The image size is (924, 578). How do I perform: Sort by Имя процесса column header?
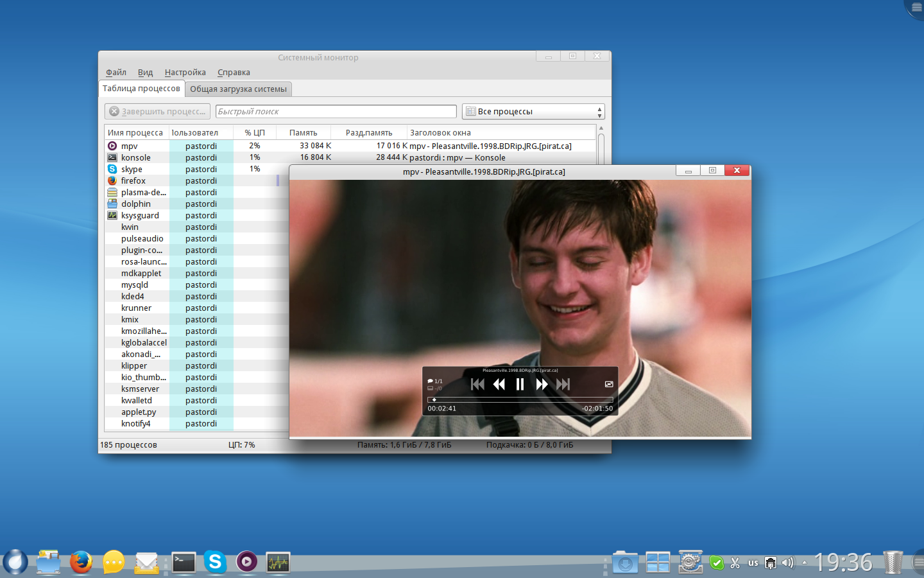coord(135,133)
